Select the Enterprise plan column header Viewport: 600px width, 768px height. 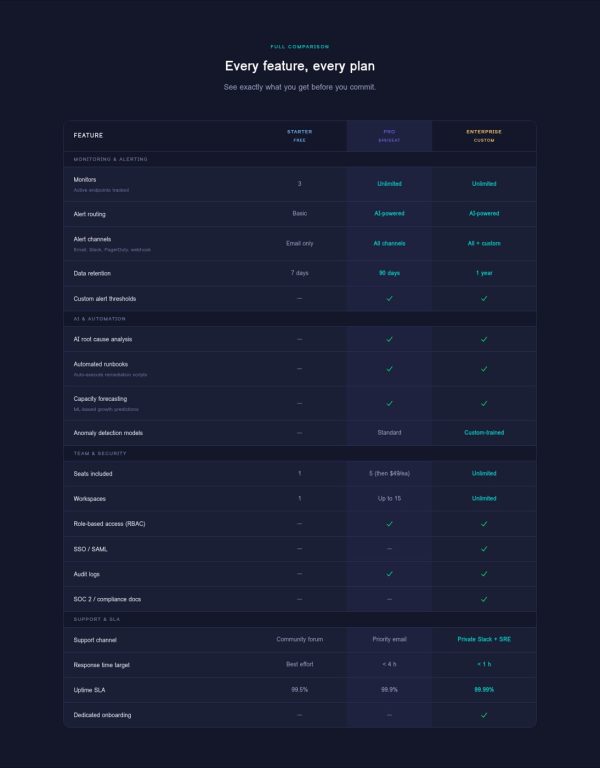pos(484,136)
